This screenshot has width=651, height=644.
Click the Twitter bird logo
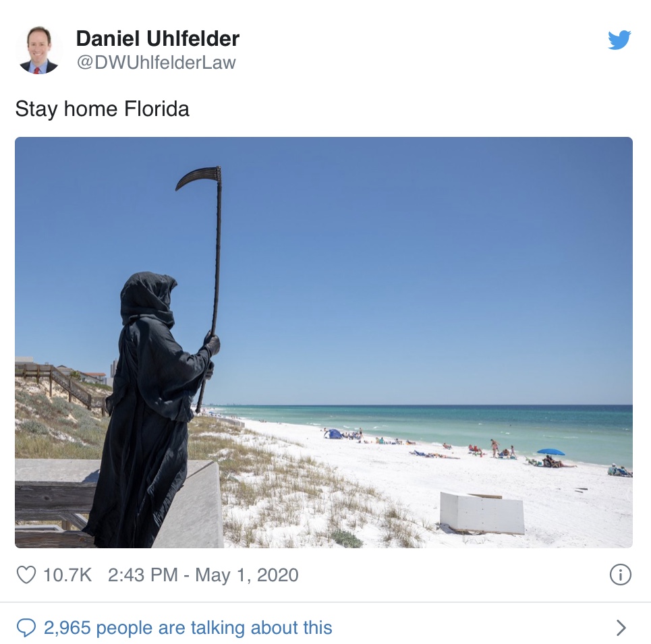point(619,40)
